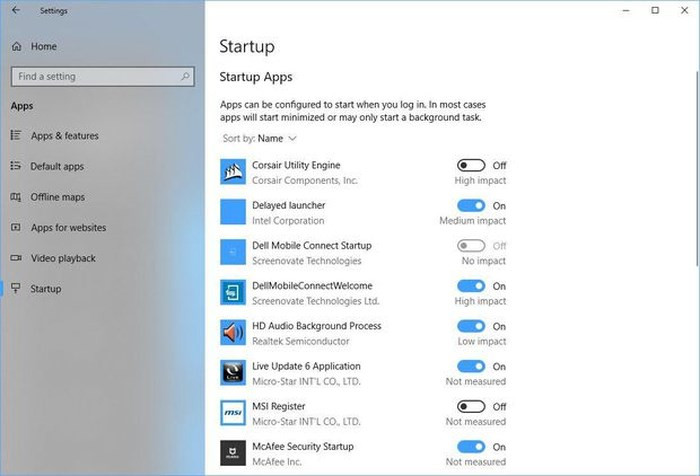Click the HD Audio Background Process speaker icon
The width and height of the screenshot is (700, 476).
point(232,333)
